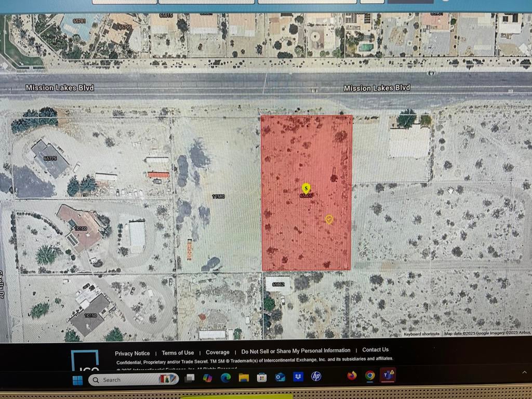Open File Explorer from the taskbar

tap(244, 378)
